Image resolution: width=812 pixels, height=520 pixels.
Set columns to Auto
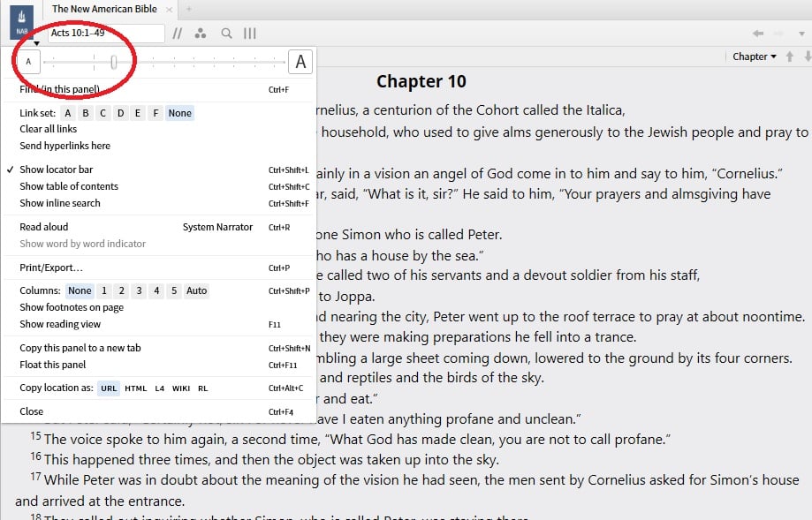tap(197, 290)
